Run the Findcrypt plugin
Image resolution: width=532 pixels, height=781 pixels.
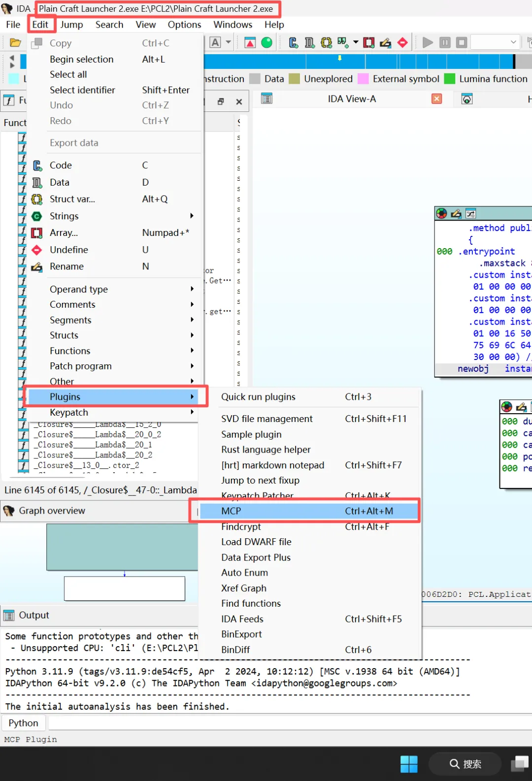point(309,526)
